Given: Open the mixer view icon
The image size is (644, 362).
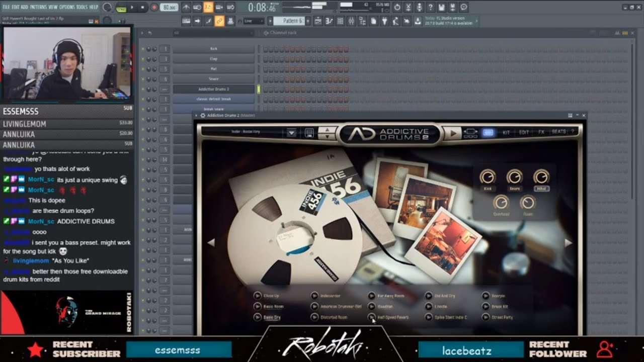Looking at the screenshot, I should (x=351, y=21).
